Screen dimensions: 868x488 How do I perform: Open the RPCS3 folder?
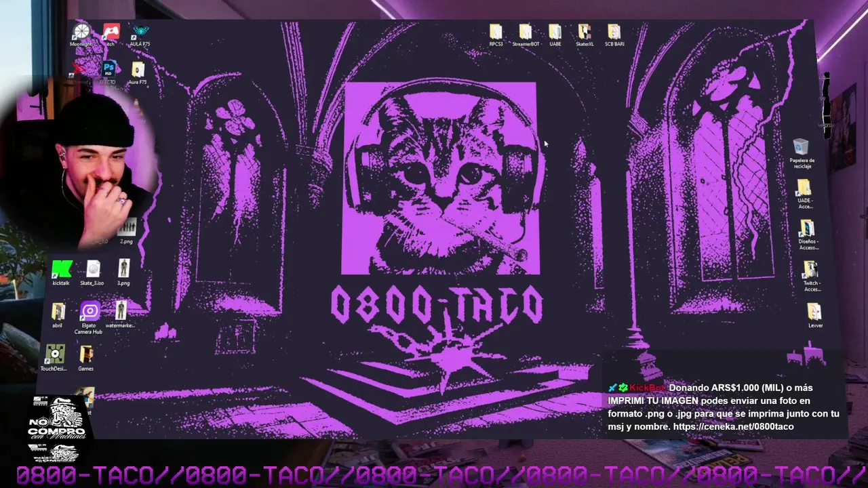(x=496, y=35)
